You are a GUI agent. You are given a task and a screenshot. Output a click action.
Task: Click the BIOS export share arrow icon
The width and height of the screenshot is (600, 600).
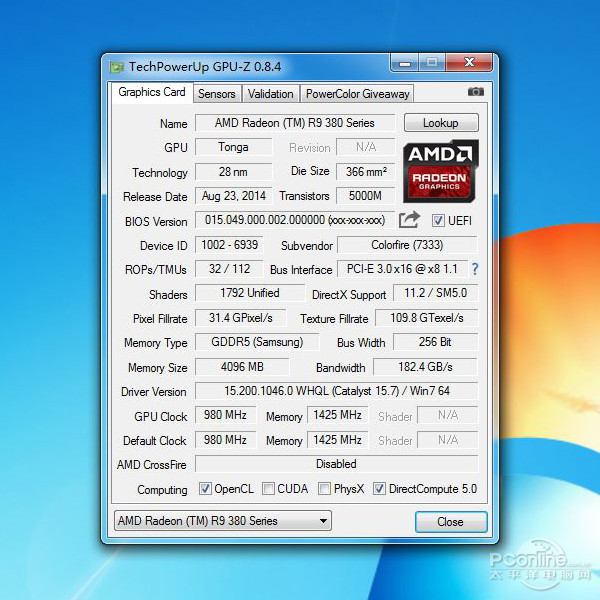(x=409, y=220)
